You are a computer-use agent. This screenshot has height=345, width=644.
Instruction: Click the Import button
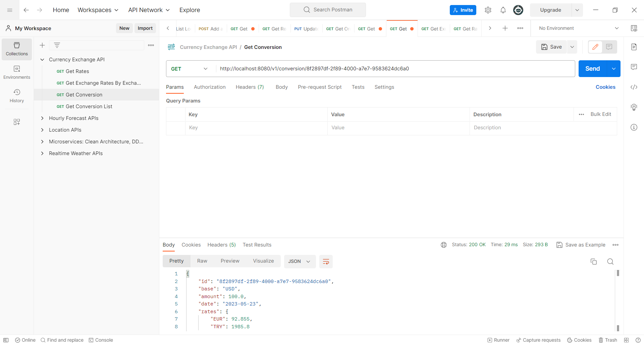145,28
